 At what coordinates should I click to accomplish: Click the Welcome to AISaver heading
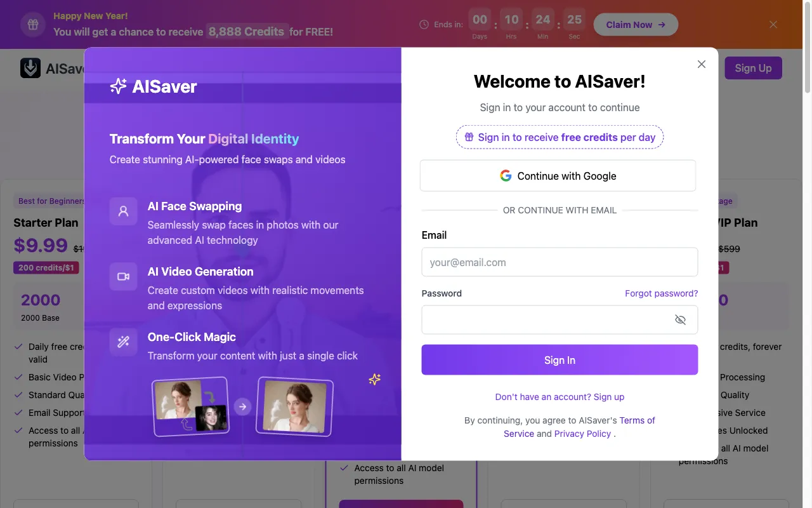560,81
